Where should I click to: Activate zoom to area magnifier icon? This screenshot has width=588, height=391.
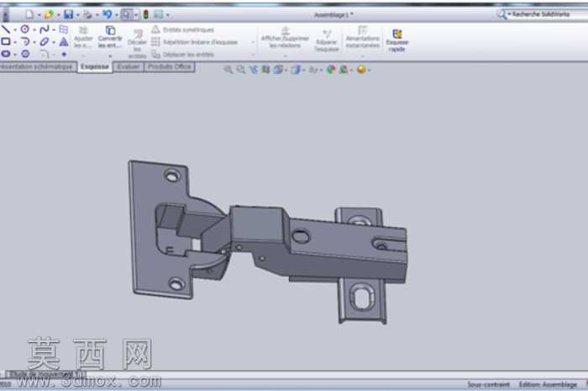pos(241,70)
